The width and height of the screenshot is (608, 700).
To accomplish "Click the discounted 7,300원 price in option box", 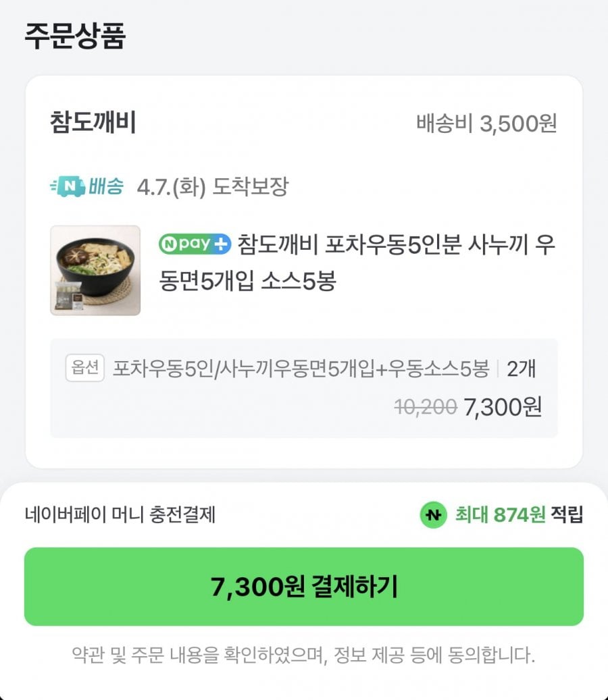I will [x=503, y=407].
